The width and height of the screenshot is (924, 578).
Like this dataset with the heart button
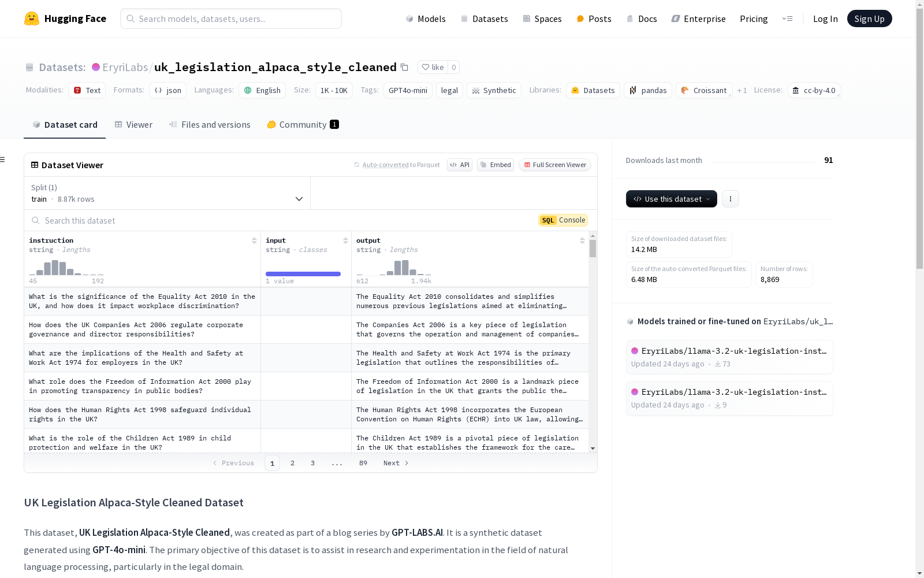pos(433,67)
